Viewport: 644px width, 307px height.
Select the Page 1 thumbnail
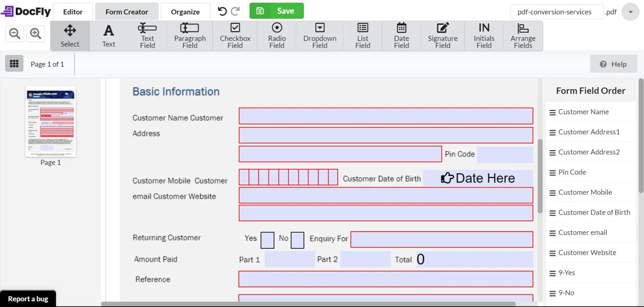50,122
